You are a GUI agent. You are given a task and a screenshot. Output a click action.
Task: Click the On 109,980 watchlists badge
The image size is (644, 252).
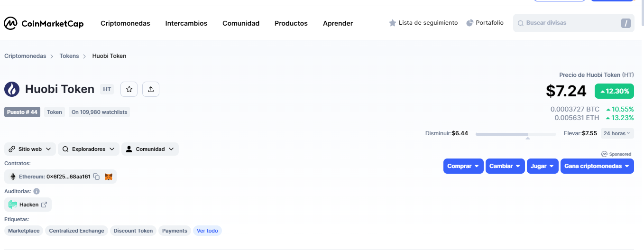click(100, 112)
